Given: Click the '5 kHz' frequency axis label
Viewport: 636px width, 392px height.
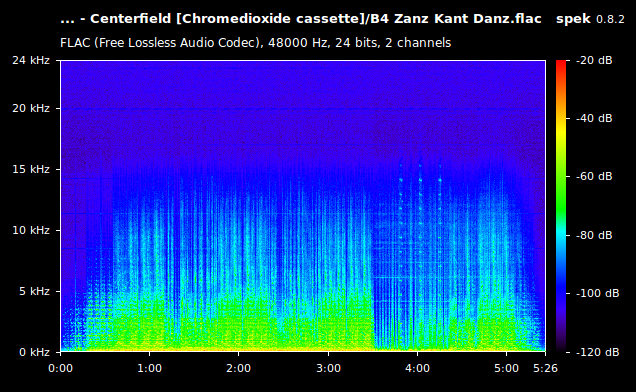Looking at the screenshot, I should click(34, 291).
